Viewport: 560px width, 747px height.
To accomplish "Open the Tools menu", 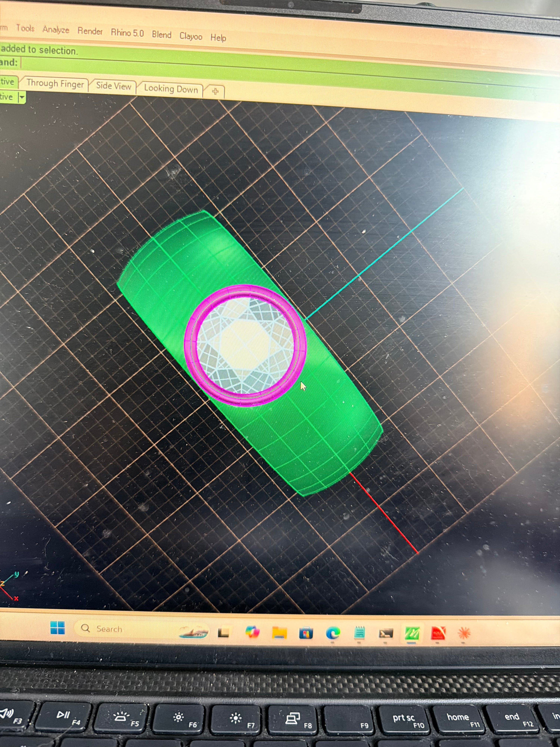I will pyautogui.click(x=25, y=28).
